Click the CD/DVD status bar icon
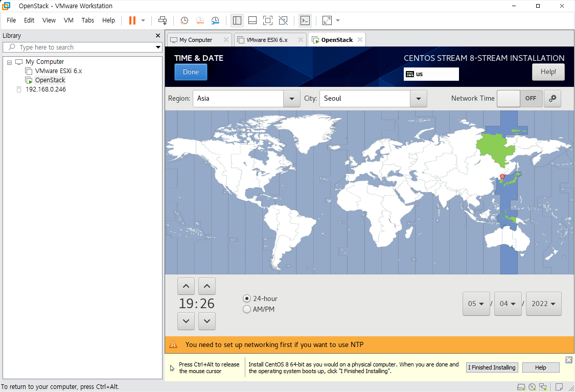The image size is (575, 392). click(x=532, y=387)
